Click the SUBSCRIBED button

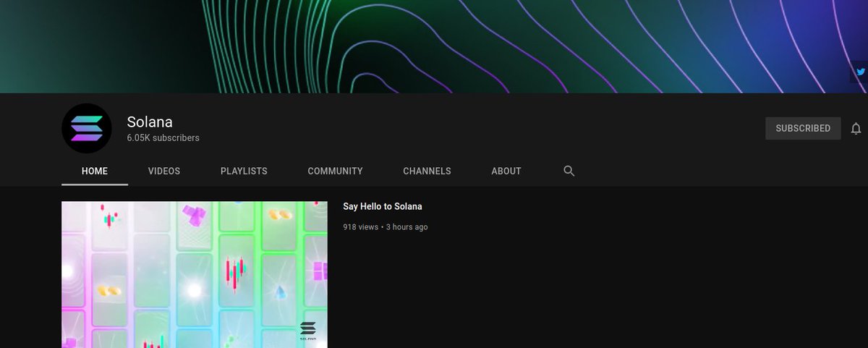coord(803,128)
